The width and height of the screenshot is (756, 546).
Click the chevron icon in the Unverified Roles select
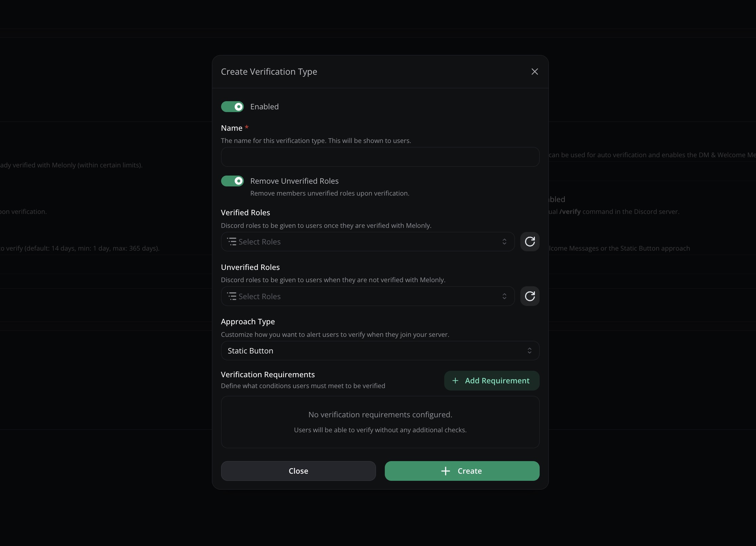(x=505, y=296)
